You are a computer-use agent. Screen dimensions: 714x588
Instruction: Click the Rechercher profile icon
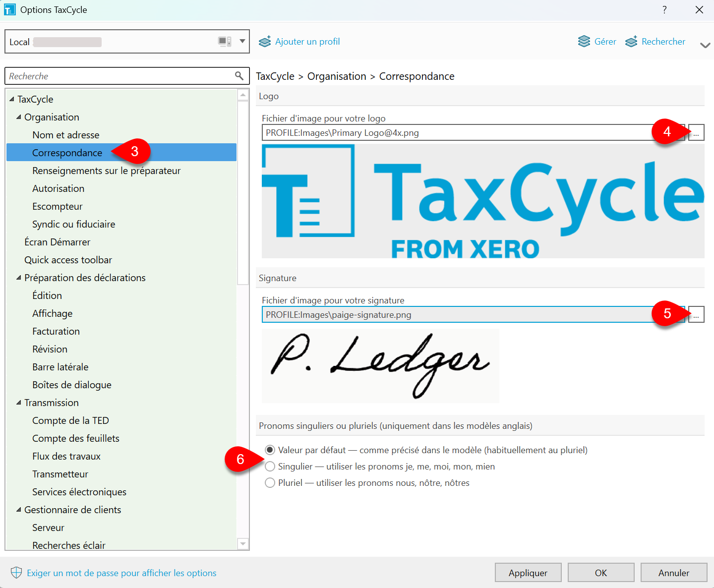click(x=631, y=42)
